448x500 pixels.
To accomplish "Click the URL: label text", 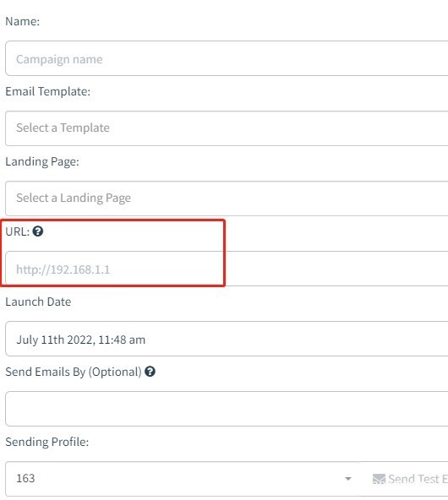I will pyautogui.click(x=18, y=231).
